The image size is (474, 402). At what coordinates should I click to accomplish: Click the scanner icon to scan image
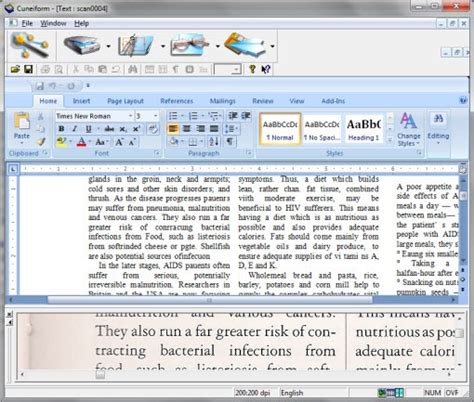pos(82,45)
